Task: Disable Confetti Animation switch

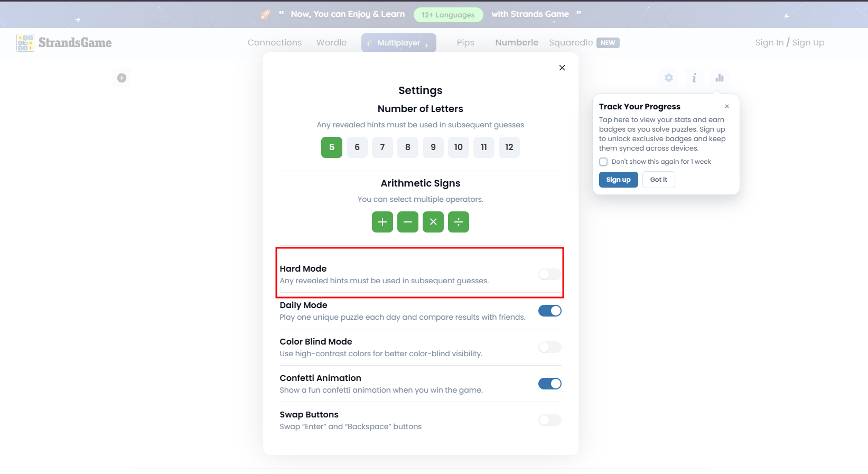Action: [x=550, y=384]
